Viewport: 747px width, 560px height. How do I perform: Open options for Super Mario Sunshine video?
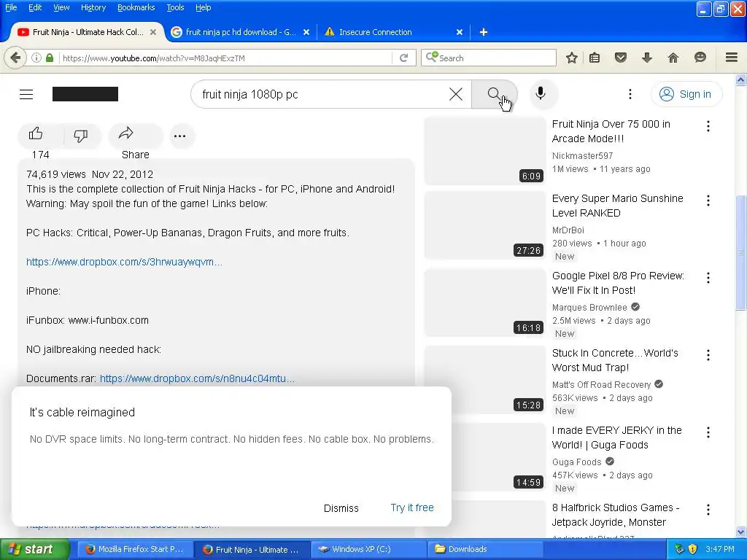coord(708,201)
